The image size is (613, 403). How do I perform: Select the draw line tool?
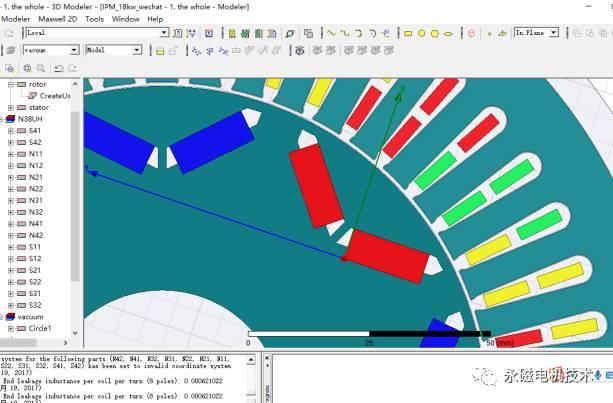click(x=331, y=33)
